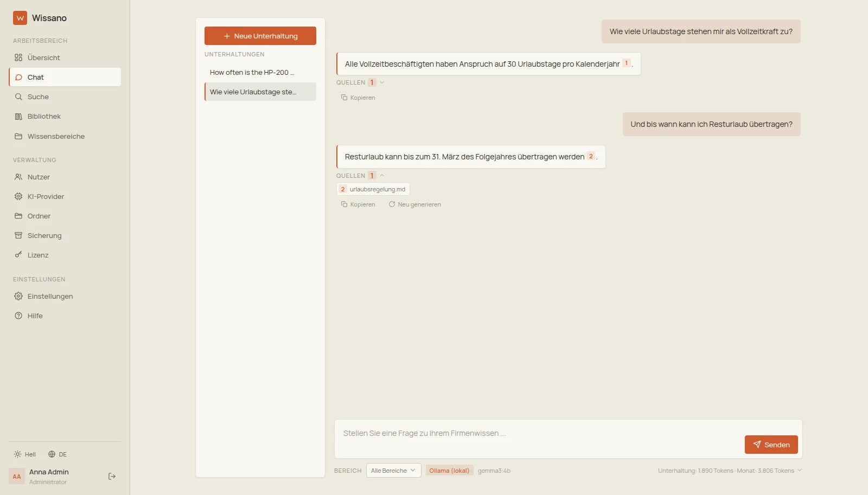868x495 pixels.
Task: Open the Alle Bereiche dropdown
Action: click(394, 471)
